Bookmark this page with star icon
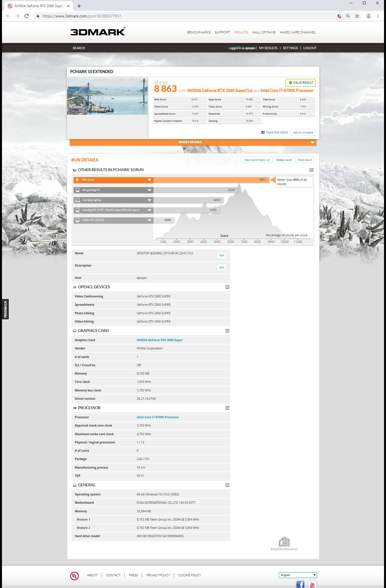 [357, 16]
